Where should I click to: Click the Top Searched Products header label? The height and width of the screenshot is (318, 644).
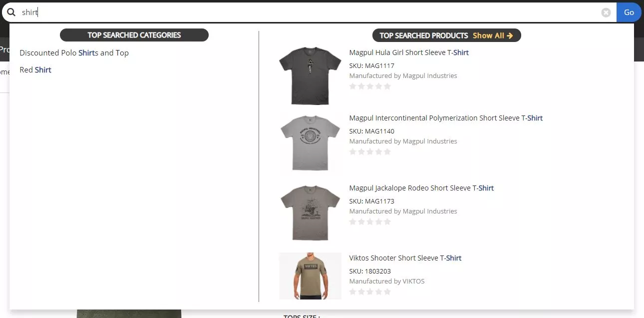click(424, 35)
